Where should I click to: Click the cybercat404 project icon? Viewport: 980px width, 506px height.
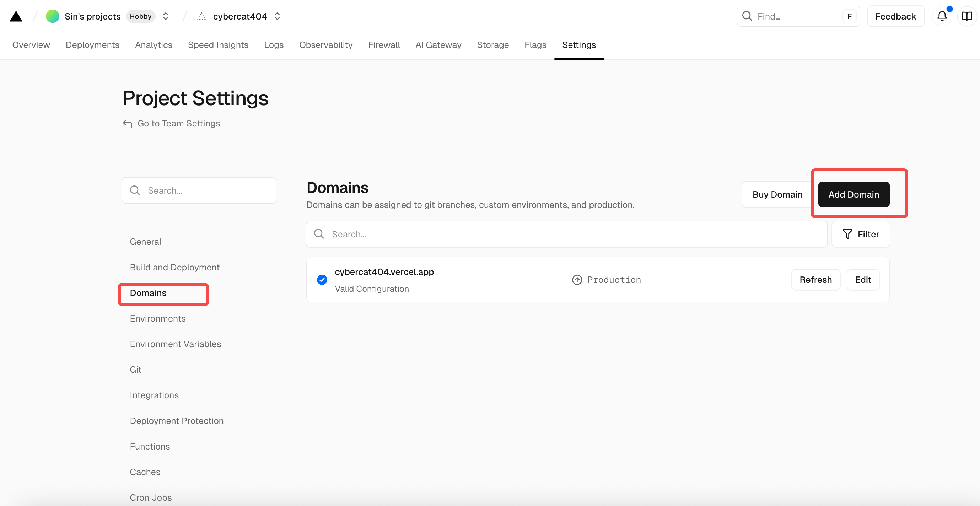[201, 16]
